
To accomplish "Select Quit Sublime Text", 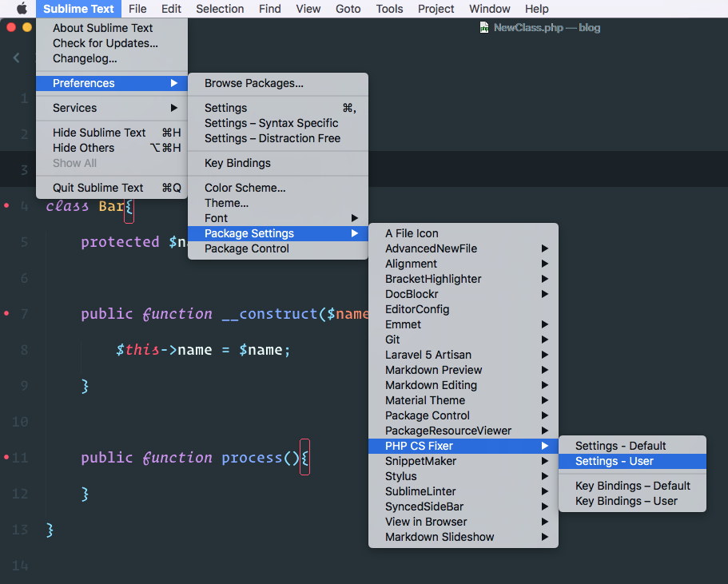I will 97,188.
